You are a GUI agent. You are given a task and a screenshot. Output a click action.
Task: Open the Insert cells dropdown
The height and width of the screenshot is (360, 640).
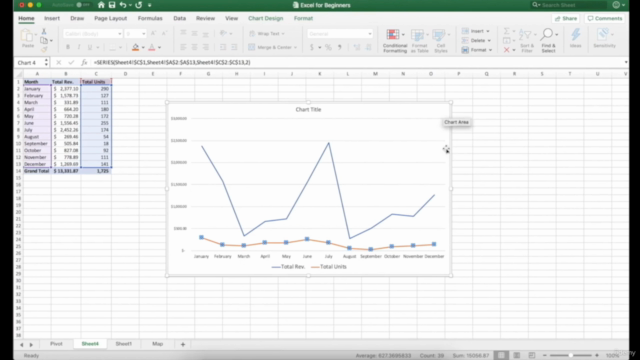click(x=476, y=31)
